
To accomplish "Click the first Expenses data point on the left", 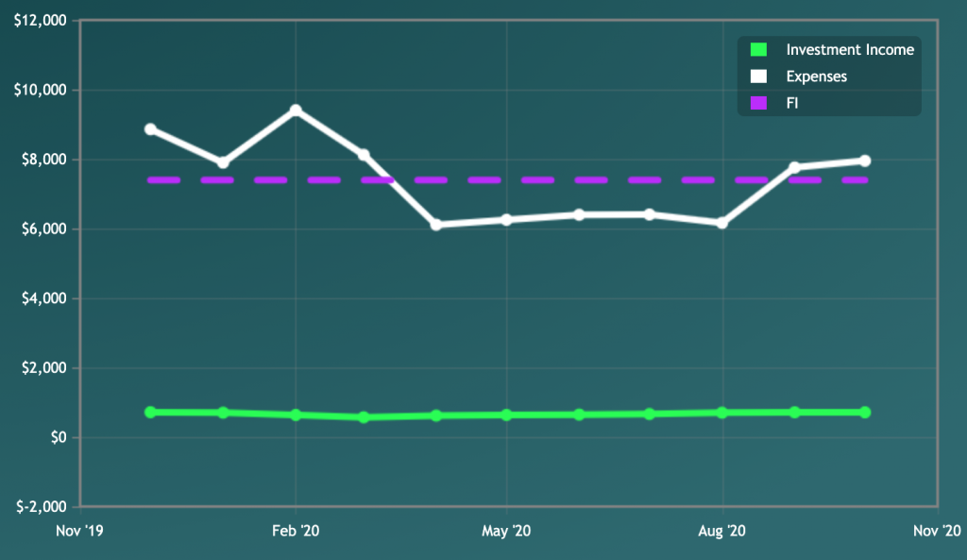I will [150, 129].
